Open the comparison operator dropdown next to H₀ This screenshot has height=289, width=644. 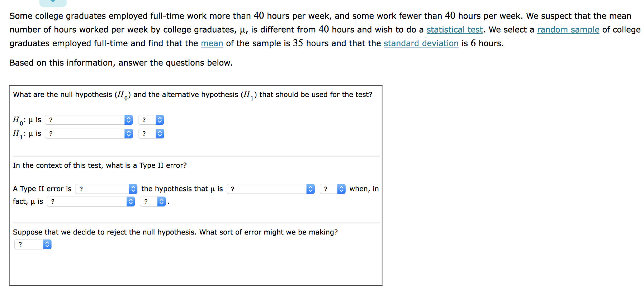(x=151, y=120)
